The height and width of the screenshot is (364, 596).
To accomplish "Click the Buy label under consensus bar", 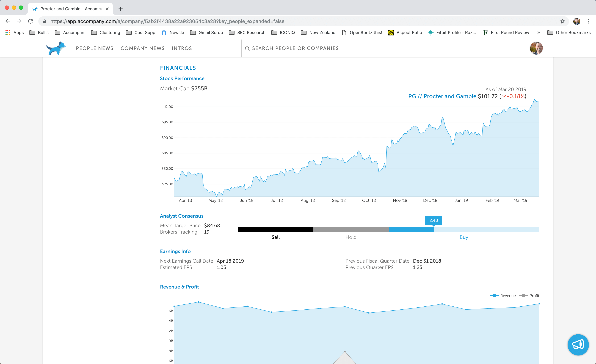I will pyautogui.click(x=464, y=237).
